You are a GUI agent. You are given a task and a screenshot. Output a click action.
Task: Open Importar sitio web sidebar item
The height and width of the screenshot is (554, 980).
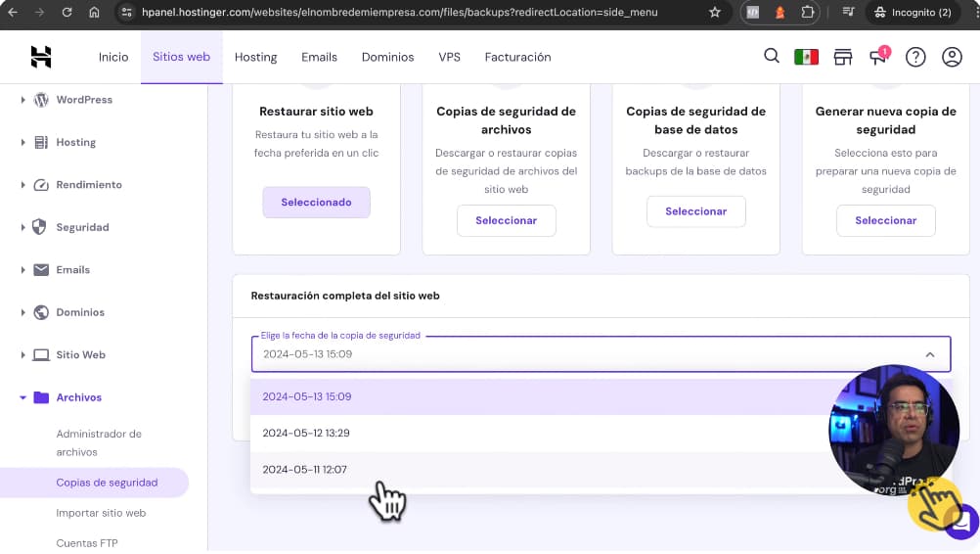(x=101, y=513)
